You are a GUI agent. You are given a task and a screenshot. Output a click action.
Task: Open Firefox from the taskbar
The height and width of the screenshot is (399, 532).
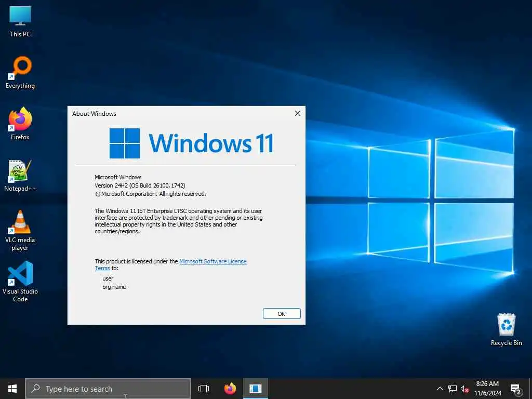point(230,389)
